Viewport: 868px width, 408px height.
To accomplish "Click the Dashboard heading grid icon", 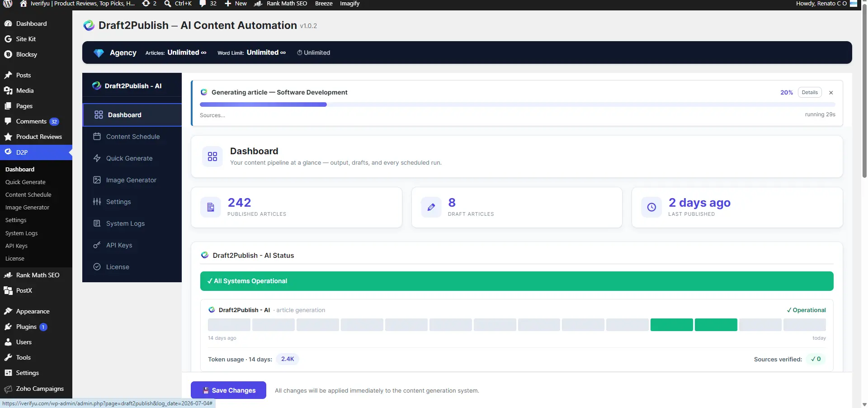I will pyautogui.click(x=212, y=157).
